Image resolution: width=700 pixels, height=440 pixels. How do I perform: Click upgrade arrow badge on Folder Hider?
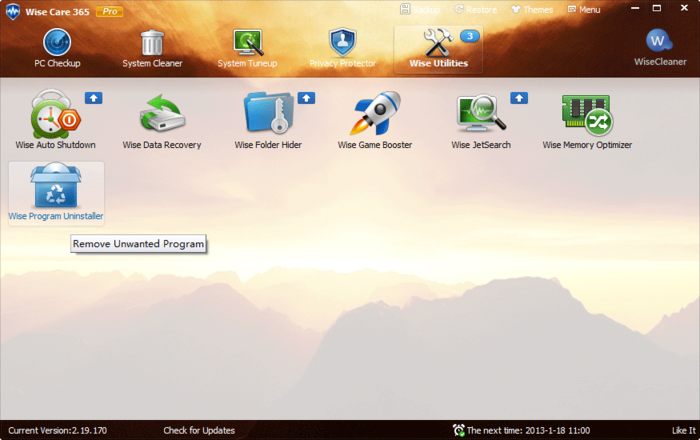pyautogui.click(x=306, y=98)
